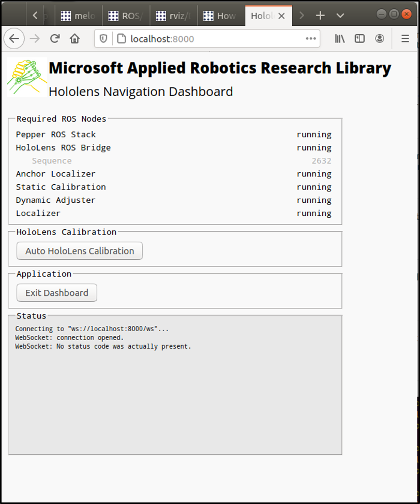Click 'running' status of Dynamic Adjuster

pyautogui.click(x=314, y=201)
